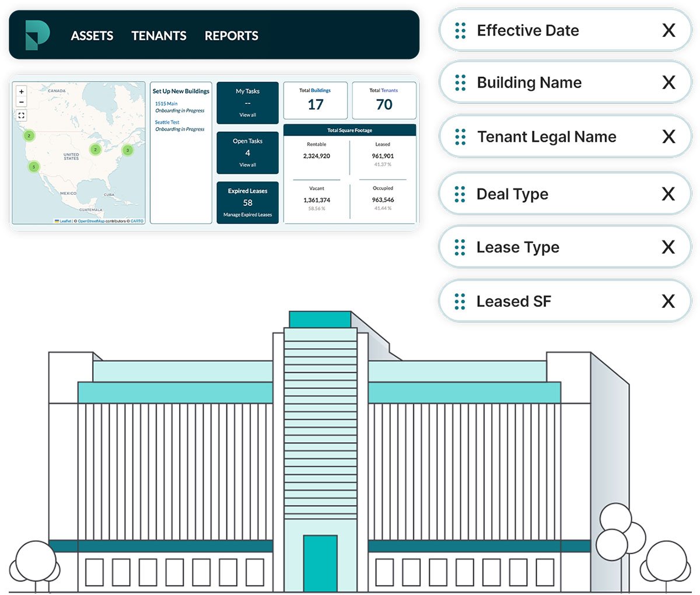Select west coast cluster marker showing 2
The height and width of the screenshot is (595, 700).
[x=29, y=135]
